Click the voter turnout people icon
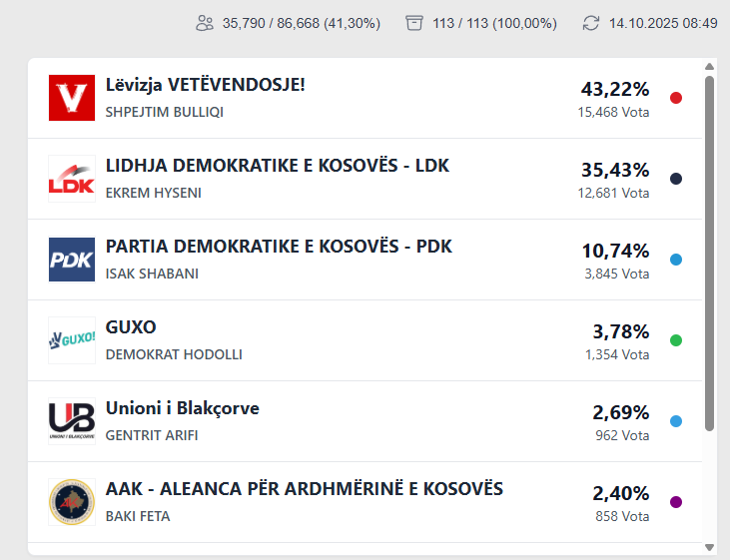Image resolution: width=730 pixels, height=560 pixels. (x=206, y=23)
